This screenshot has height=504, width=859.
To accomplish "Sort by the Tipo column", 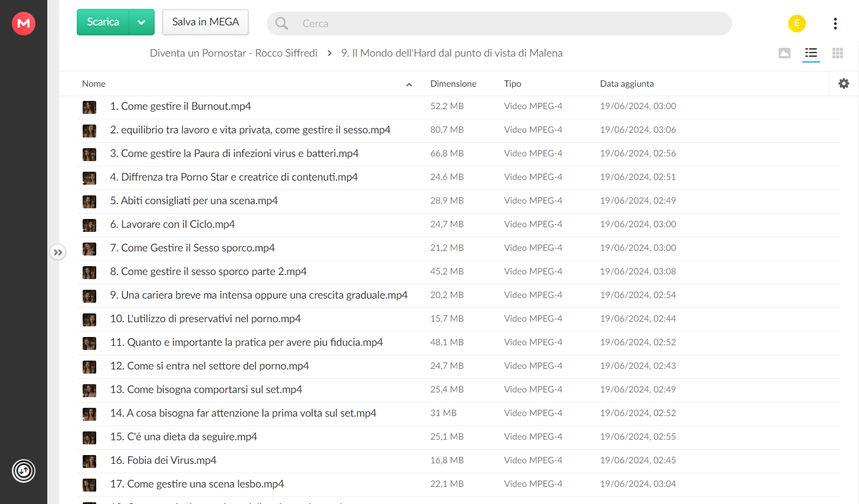I will (x=512, y=84).
